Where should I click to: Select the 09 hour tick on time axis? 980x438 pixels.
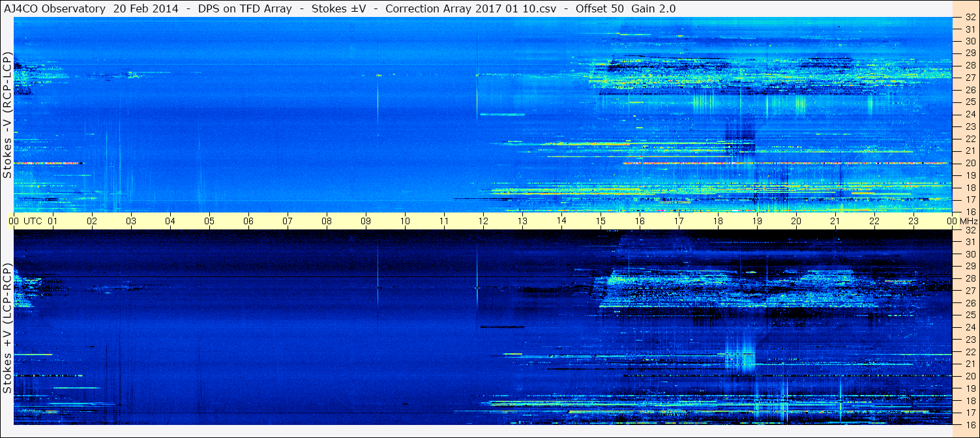(366, 221)
